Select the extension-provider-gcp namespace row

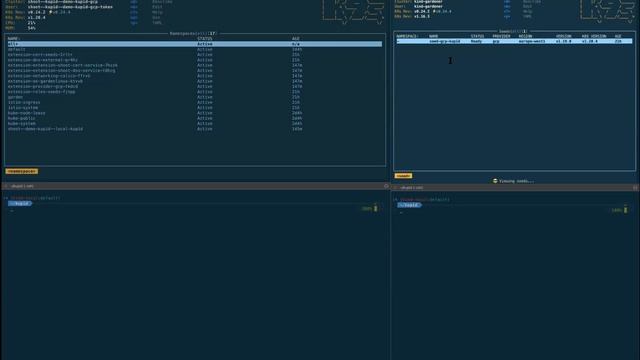pyautogui.click(x=195, y=87)
